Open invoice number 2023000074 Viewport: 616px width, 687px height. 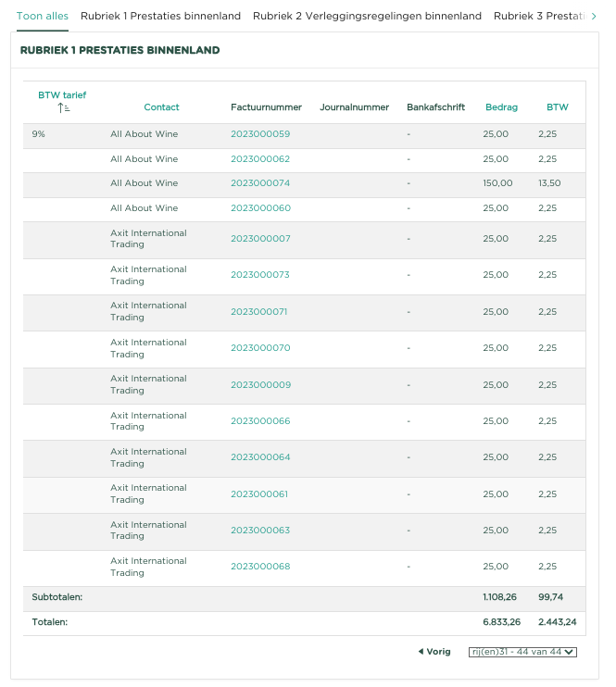click(260, 183)
